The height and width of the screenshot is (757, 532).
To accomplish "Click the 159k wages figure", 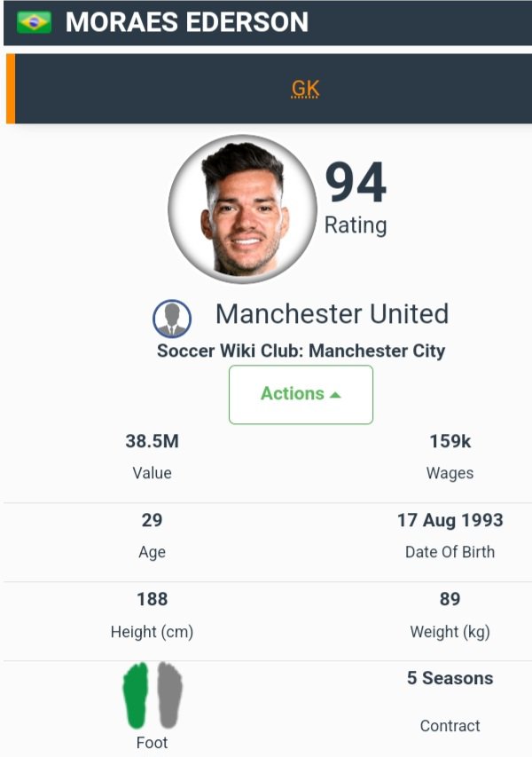I will (x=450, y=441).
